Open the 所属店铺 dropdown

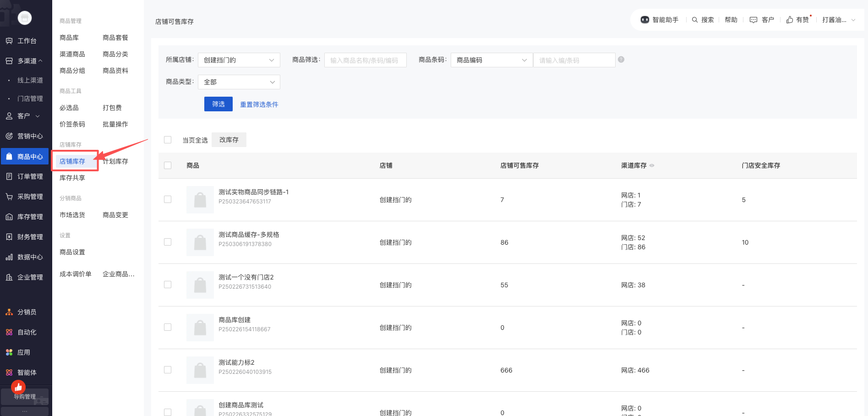point(239,60)
